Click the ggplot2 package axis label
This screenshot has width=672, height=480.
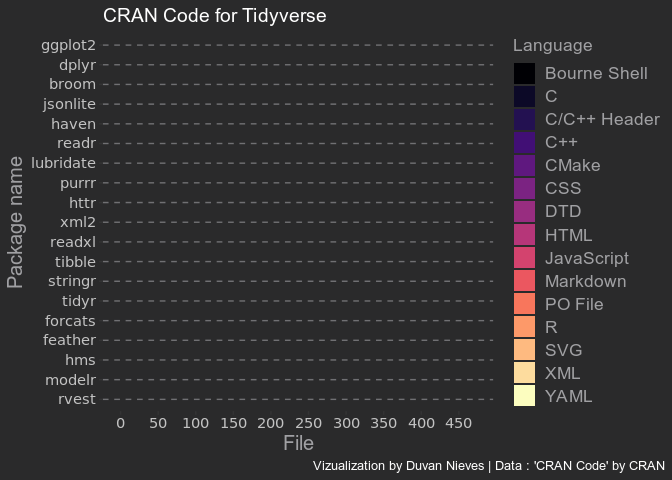[x=69, y=45]
